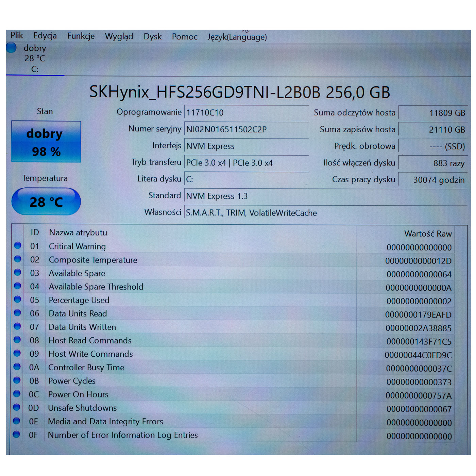Click the Własności field S.M.A.R.T., TRIM

tap(325, 213)
